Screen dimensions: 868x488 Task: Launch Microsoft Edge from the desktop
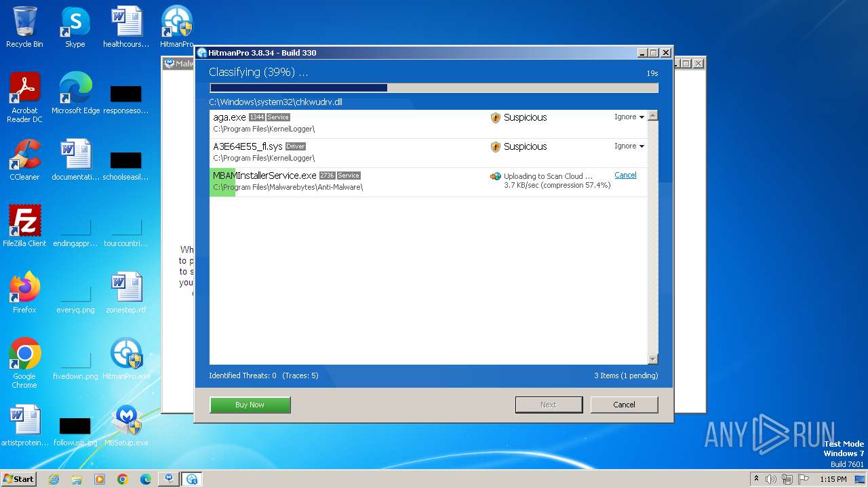75,94
